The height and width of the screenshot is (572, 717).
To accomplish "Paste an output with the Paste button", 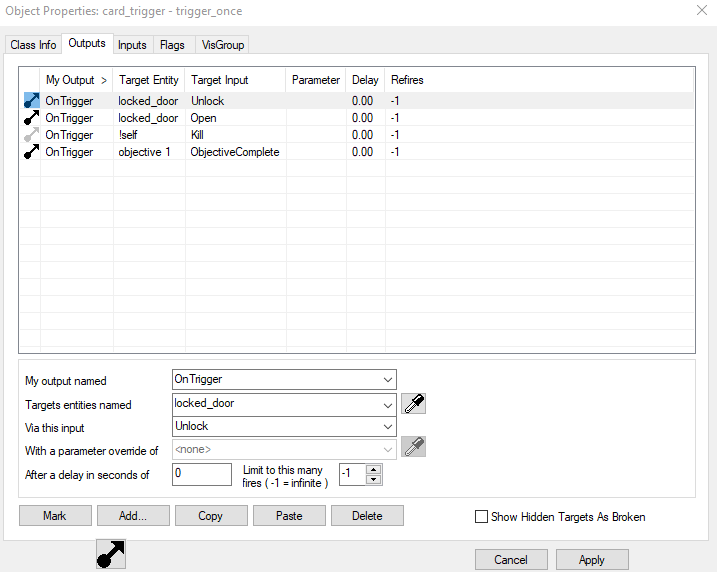I will pyautogui.click(x=289, y=516).
